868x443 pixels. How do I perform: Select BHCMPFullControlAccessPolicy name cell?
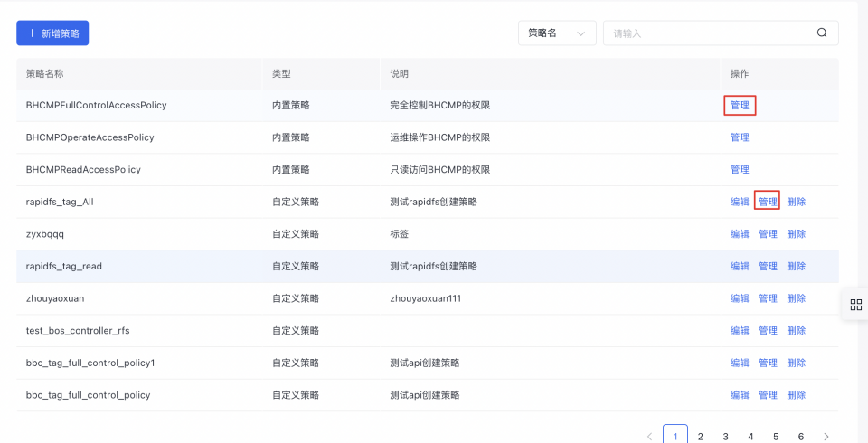(x=97, y=105)
